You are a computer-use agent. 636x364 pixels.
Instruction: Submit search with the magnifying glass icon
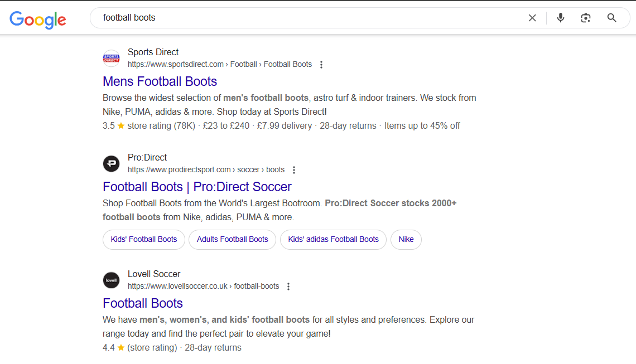coord(611,18)
